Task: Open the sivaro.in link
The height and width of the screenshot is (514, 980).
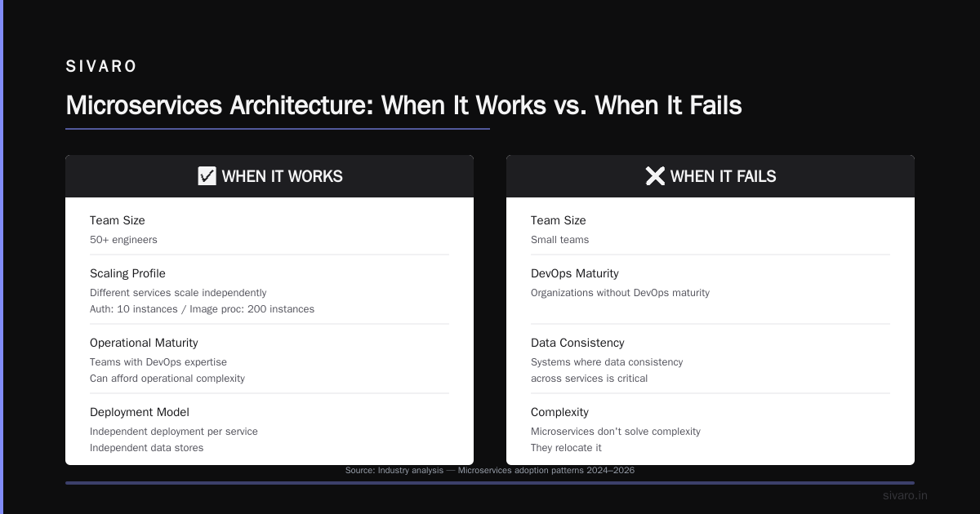Action: pyautogui.click(x=905, y=495)
